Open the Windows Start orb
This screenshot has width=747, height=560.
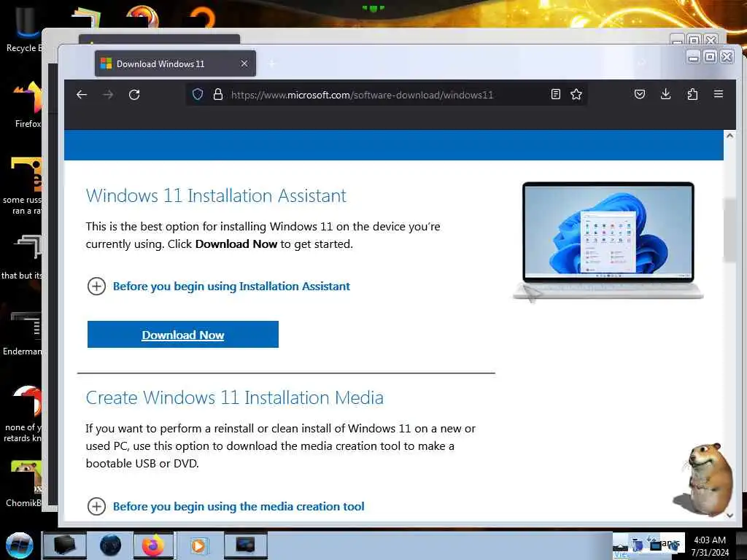click(x=20, y=545)
